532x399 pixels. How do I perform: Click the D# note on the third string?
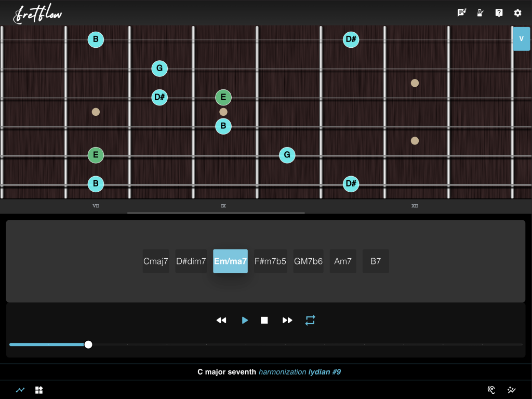point(159,97)
